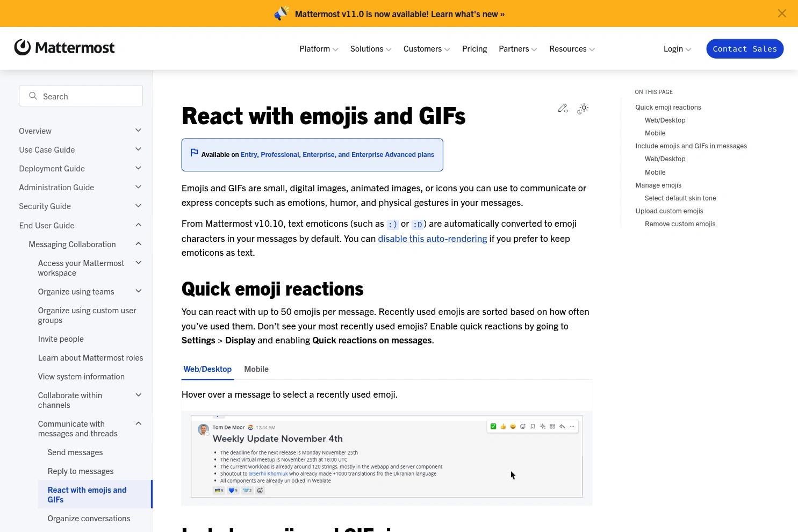This screenshot has height=532, width=798.
Task: Click the edit page pencil icon
Action: pos(563,109)
